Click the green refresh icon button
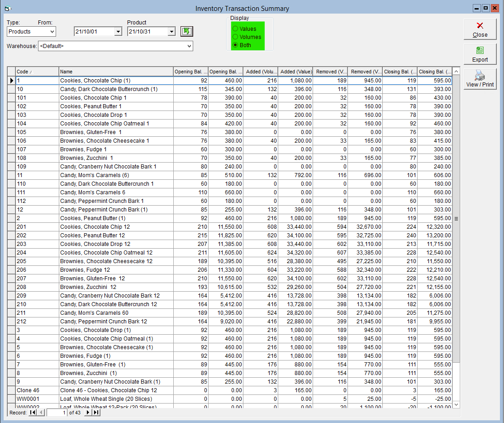The width and height of the screenshot is (504, 423). (186, 31)
